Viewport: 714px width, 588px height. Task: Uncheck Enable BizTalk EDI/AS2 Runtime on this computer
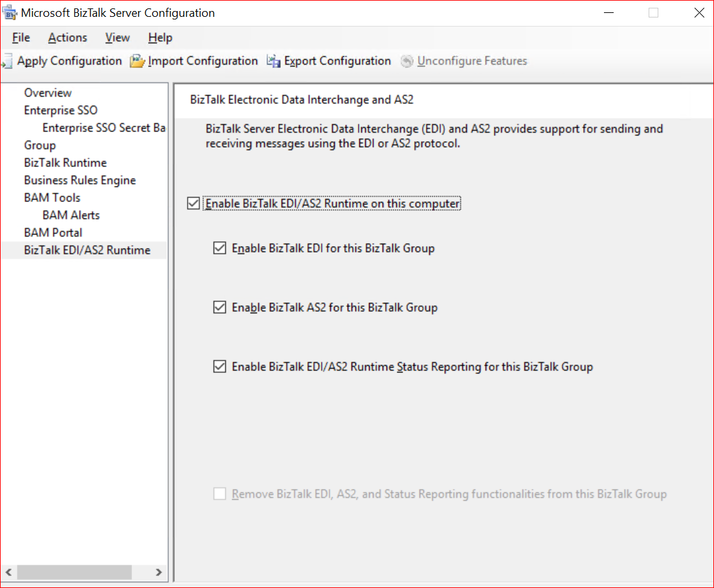(193, 203)
